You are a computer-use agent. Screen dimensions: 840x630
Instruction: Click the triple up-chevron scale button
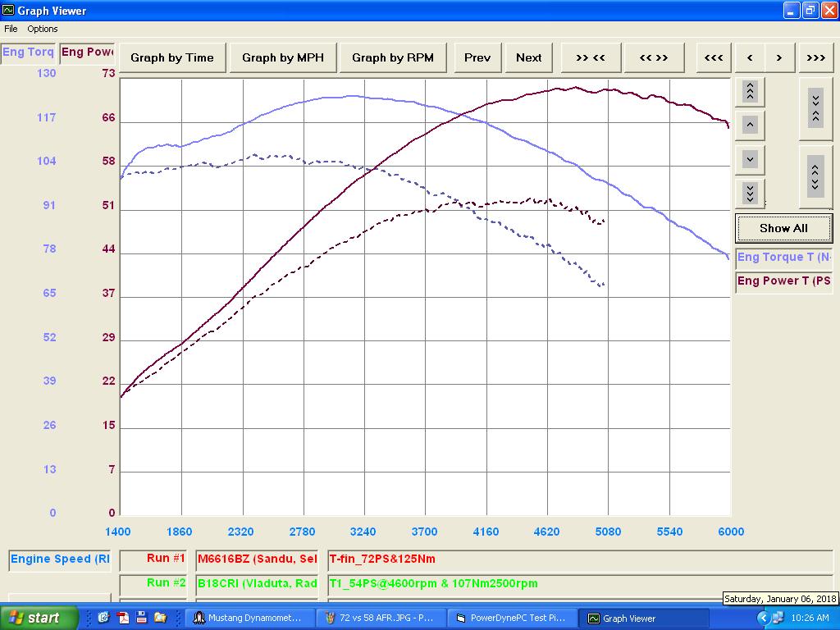pos(750,92)
